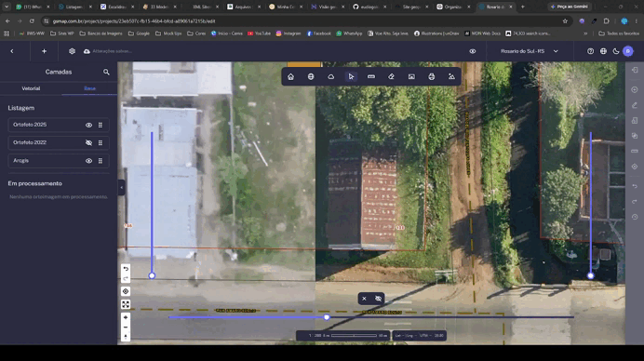Open language globe icon in header
644x361 pixels.
tap(603, 51)
